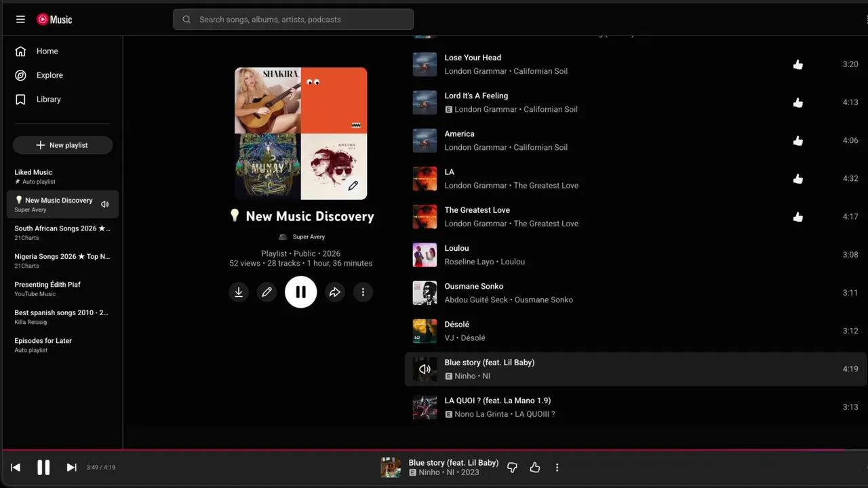Open Presenting Édith Piaf playlist
The image size is (868, 488).
[x=62, y=289]
